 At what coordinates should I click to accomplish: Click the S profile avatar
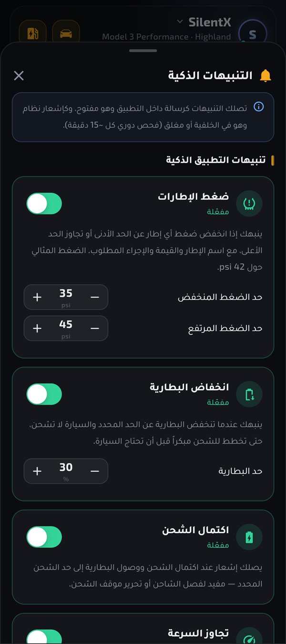tap(253, 34)
